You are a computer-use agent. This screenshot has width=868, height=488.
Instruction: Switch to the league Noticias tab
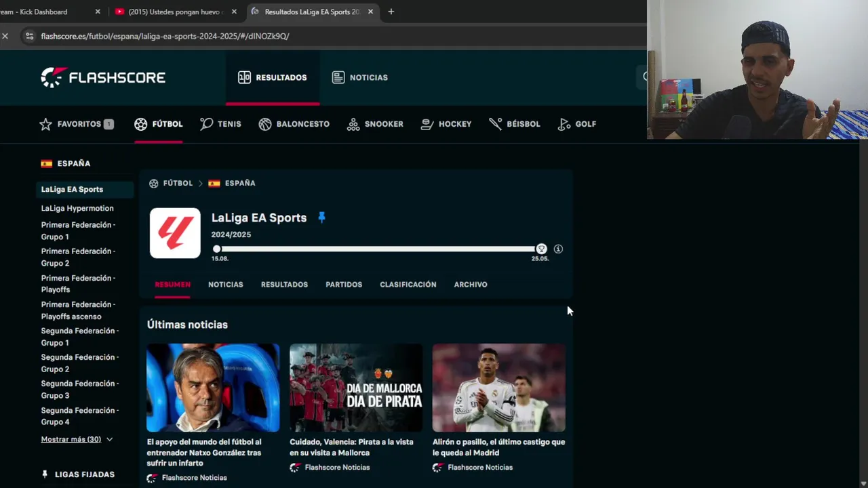click(225, 285)
